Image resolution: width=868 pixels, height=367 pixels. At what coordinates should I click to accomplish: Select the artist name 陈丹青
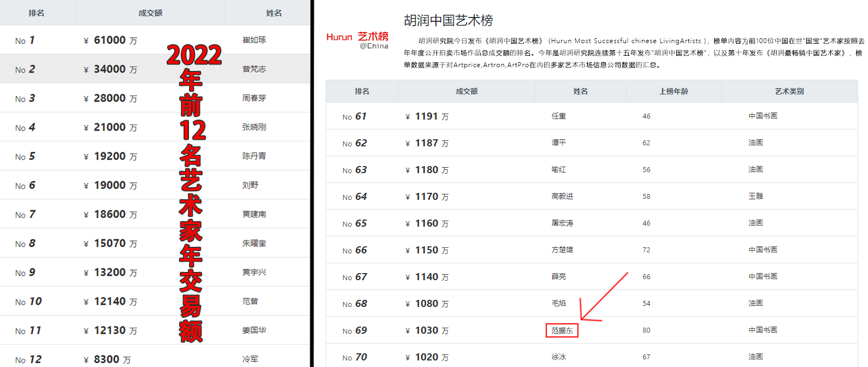coord(254,156)
